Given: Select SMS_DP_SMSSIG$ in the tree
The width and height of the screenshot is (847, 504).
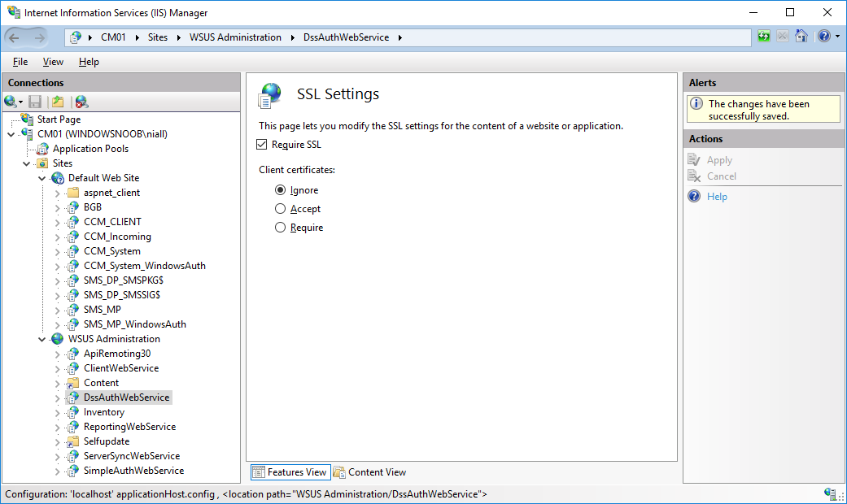Looking at the screenshot, I should 121,294.
